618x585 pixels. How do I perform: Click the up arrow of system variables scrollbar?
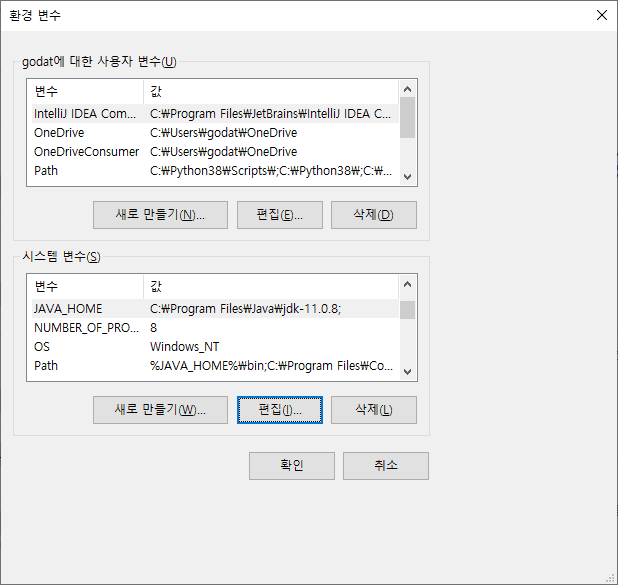[x=408, y=284]
